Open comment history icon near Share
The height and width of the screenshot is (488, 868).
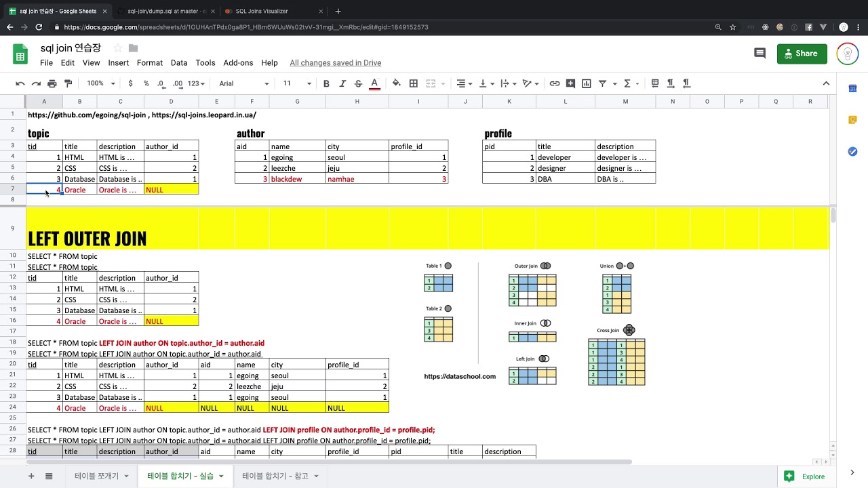759,53
